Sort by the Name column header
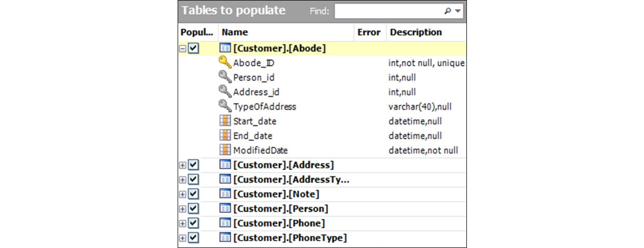 pos(286,32)
